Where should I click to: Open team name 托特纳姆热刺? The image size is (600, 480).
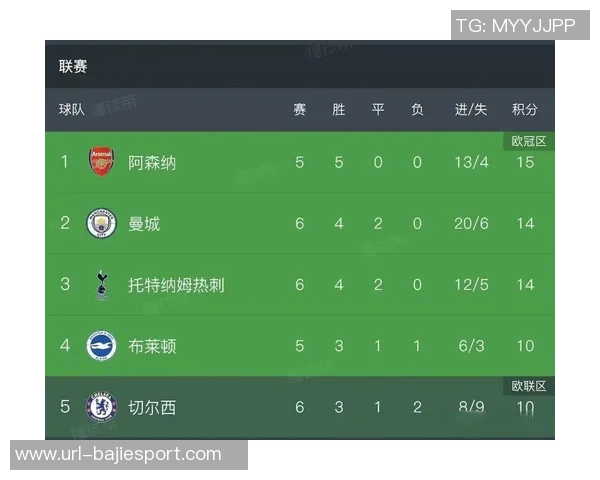click(x=176, y=285)
